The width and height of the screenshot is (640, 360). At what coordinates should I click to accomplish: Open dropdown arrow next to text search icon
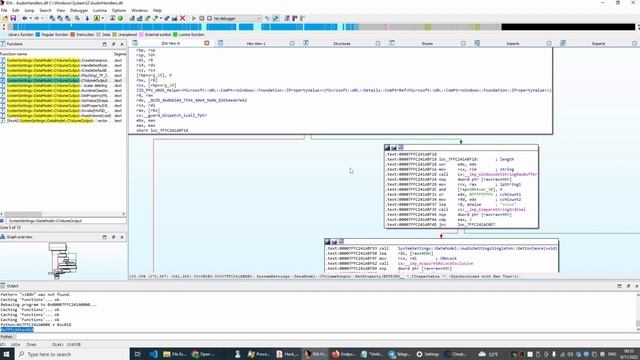click(102, 18)
